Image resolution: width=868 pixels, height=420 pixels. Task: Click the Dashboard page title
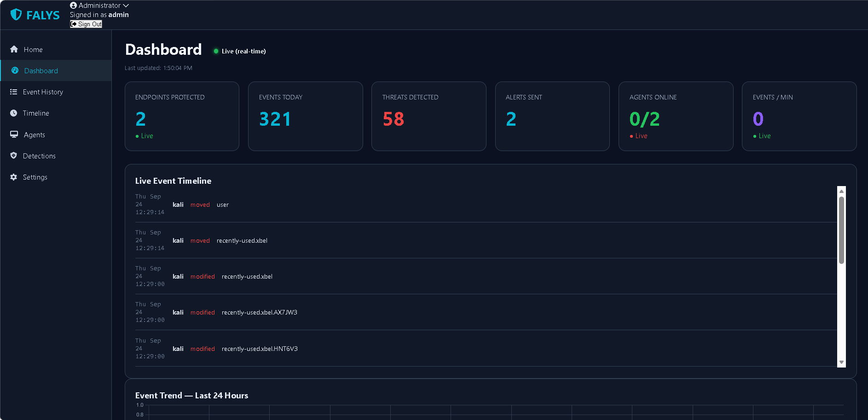[x=163, y=49]
